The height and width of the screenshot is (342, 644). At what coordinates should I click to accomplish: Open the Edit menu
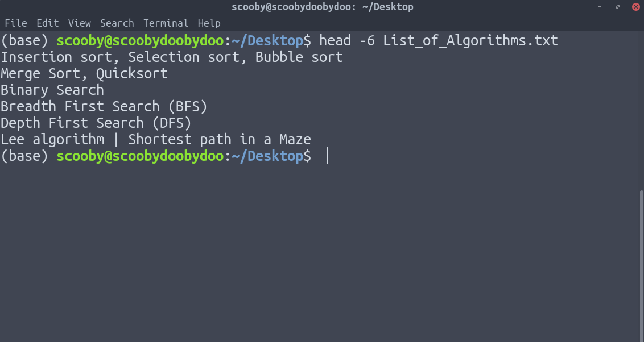click(x=48, y=23)
